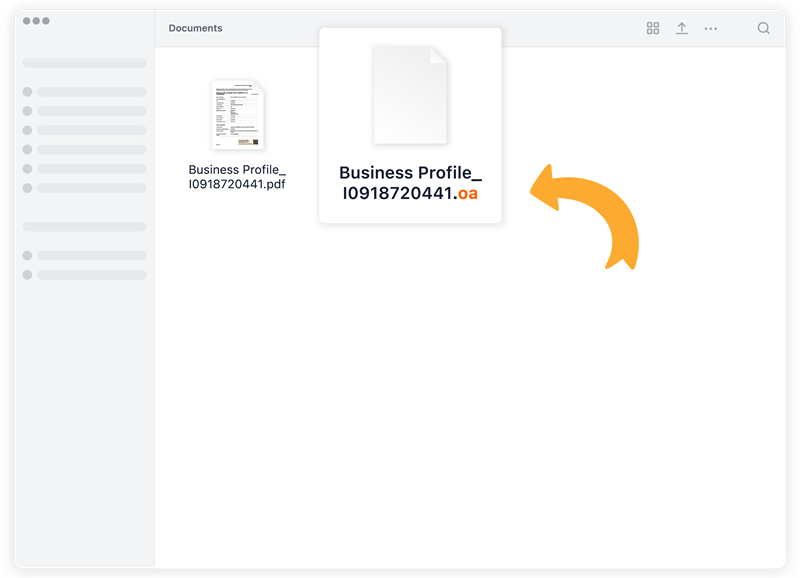
Task: Select the third sidebar entry's round icon
Action: 28,130
